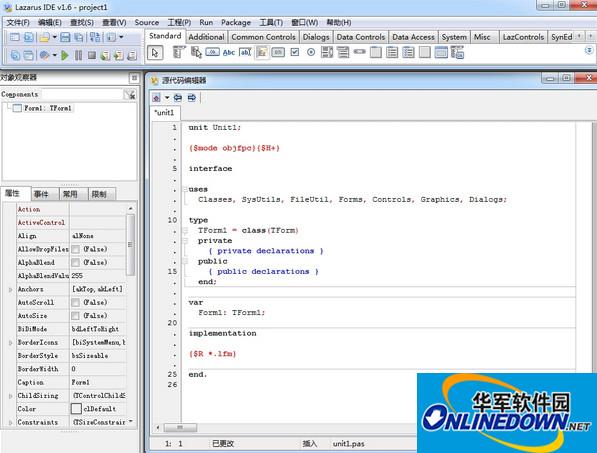This screenshot has width=597, height=453.
Task: Click the Step Into debug icon
Action: (x=105, y=56)
